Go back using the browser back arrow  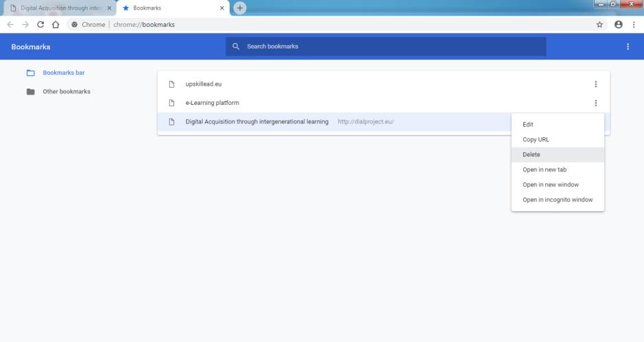[10, 25]
